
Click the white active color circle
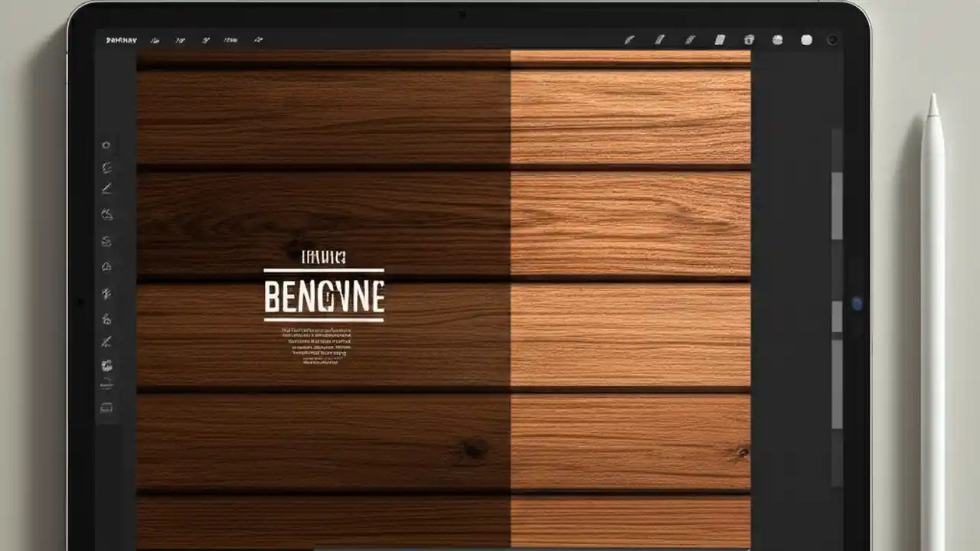click(805, 40)
